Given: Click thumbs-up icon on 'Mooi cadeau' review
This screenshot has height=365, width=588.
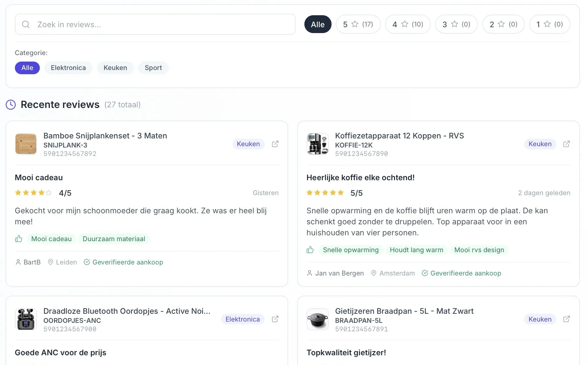Looking at the screenshot, I should (19, 239).
